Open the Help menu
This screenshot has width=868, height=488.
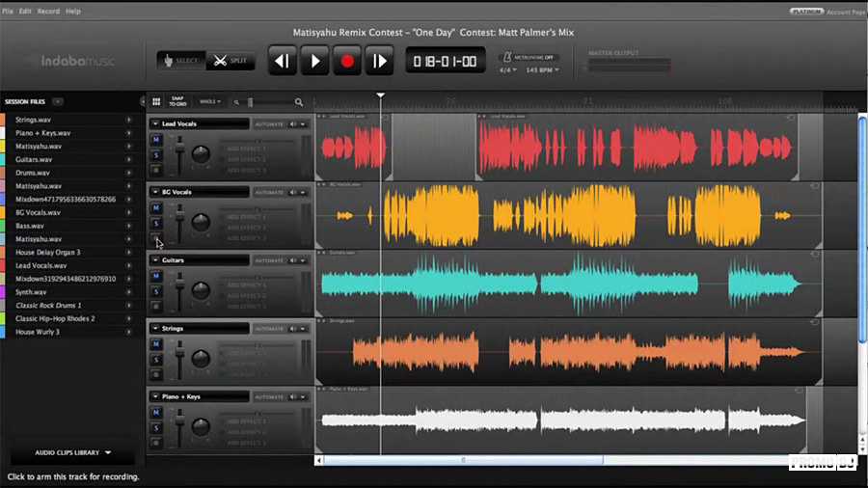[x=73, y=11]
